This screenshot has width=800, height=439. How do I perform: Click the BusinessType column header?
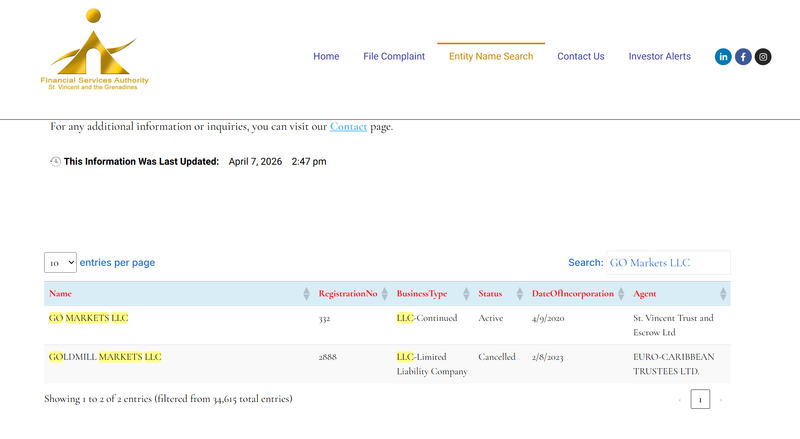click(x=422, y=294)
